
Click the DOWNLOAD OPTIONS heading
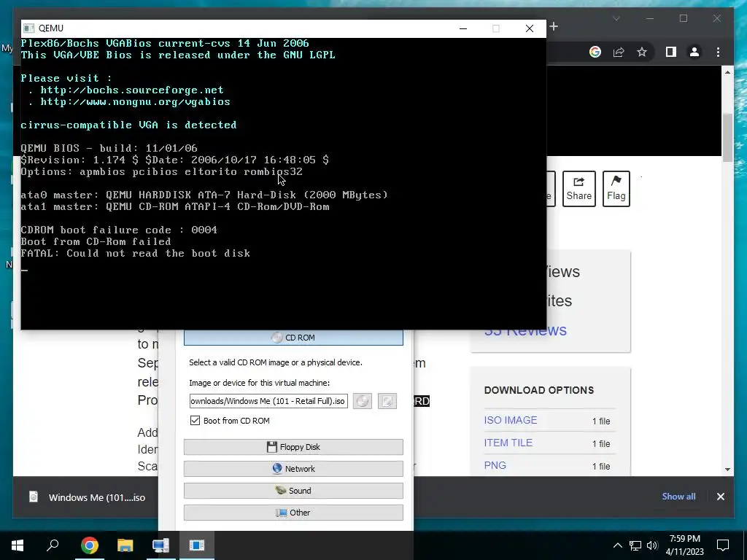click(539, 390)
